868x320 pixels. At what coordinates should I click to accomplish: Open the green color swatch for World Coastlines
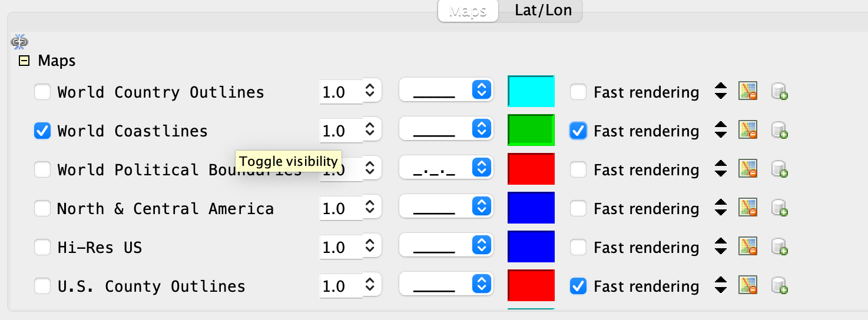pos(531,131)
